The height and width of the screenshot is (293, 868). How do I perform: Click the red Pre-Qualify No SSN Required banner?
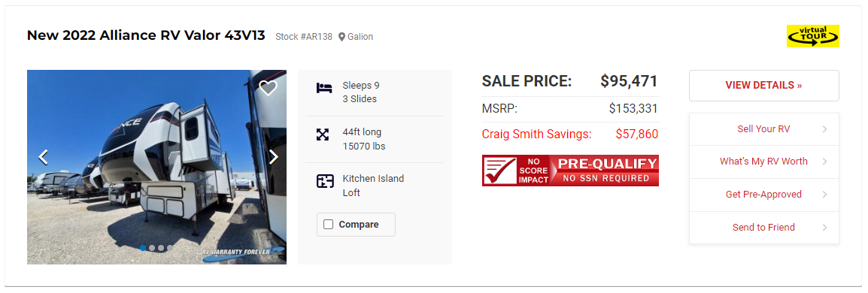[570, 171]
